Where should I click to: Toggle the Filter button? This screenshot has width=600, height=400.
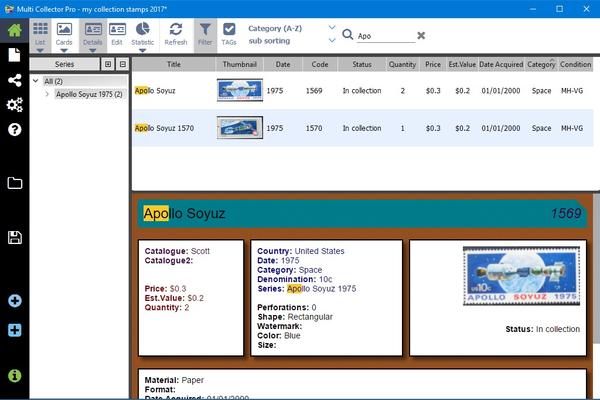pyautogui.click(x=205, y=34)
